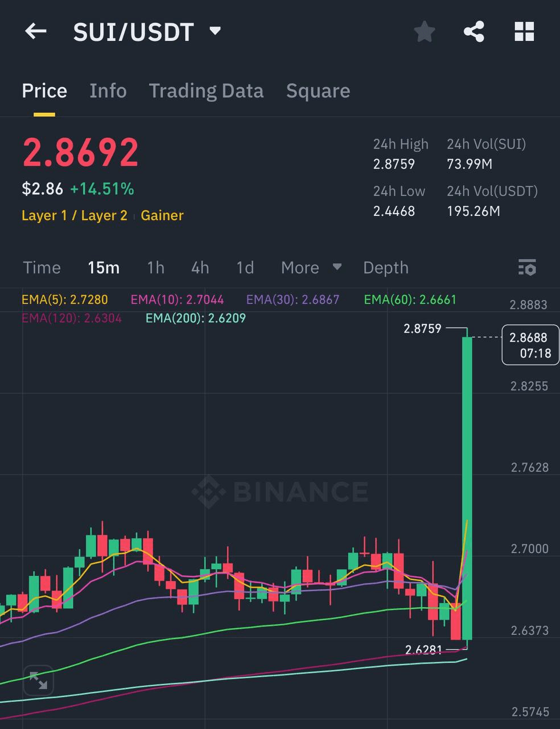560x729 pixels.
Task: Tap the SUI/USDT pair title
Action: (x=134, y=32)
